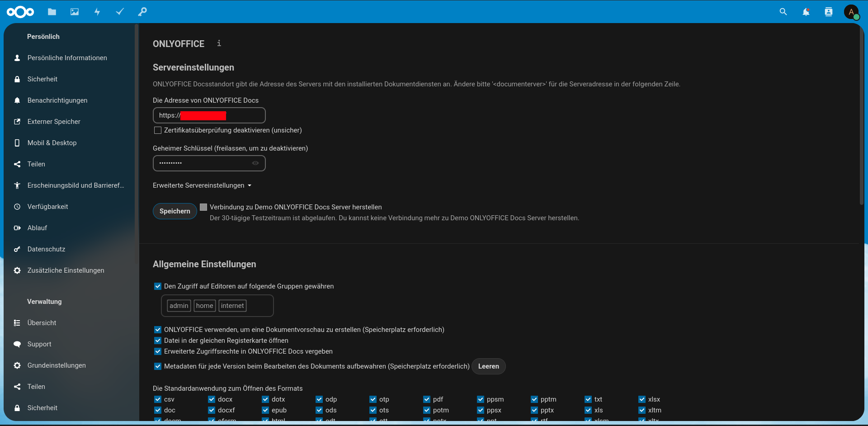The image size is (868, 426).
Task: Click the external link icon beside Externer Speicher
Action: pyautogui.click(x=17, y=122)
